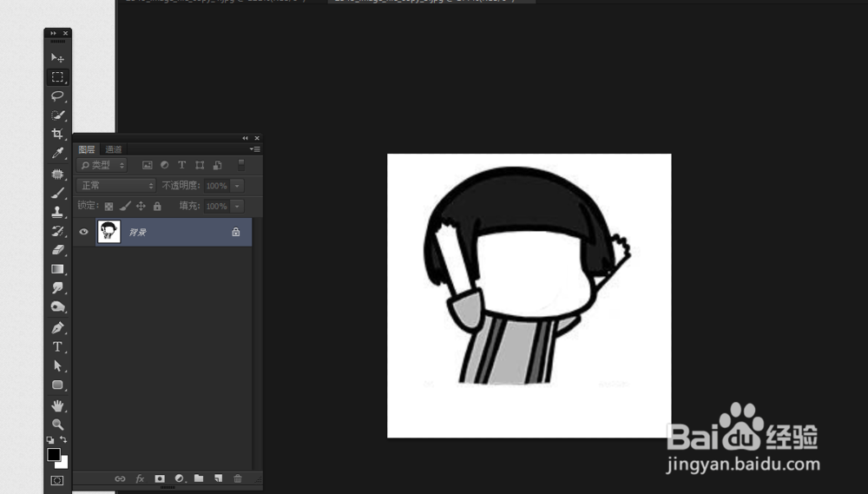Select the Brush tool
868x494 pixels.
coord(57,194)
